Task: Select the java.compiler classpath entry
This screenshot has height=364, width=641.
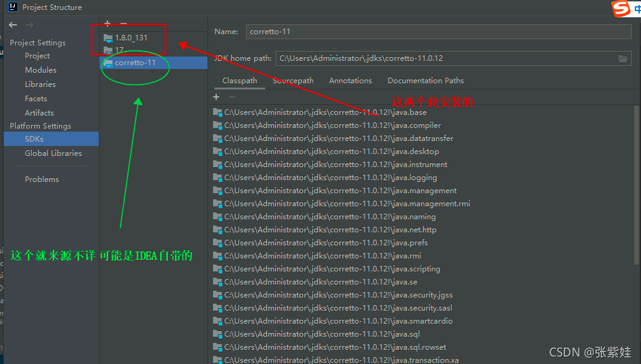Action: pyautogui.click(x=327, y=125)
